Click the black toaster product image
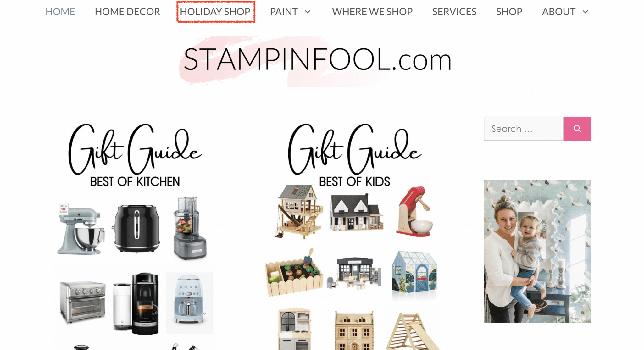644x350 pixels. pos(136,229)
